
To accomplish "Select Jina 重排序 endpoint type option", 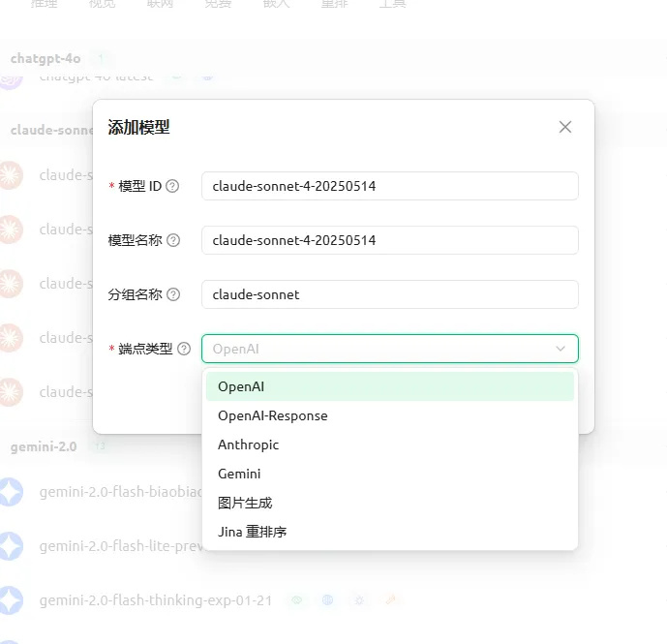I will pos(390,532).
